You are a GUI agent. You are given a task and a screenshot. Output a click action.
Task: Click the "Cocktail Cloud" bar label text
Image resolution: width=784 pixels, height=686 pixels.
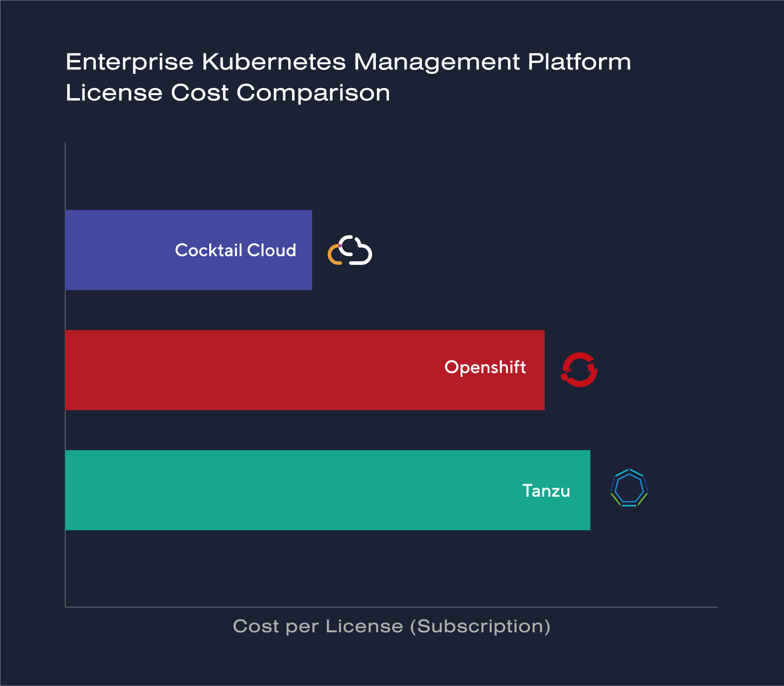click(235, 250)
